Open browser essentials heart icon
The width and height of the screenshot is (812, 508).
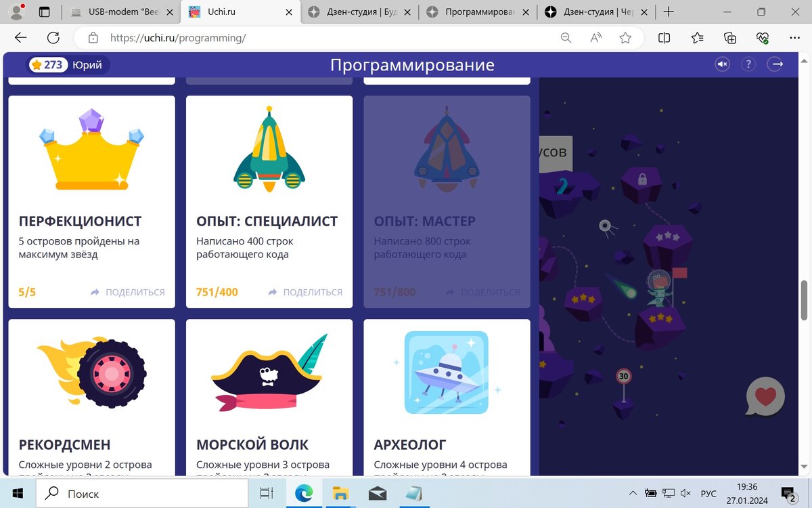tap(763, 38)
